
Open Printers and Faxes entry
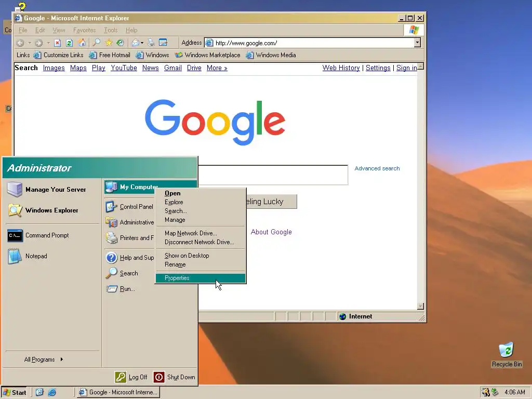click(129, 238)
